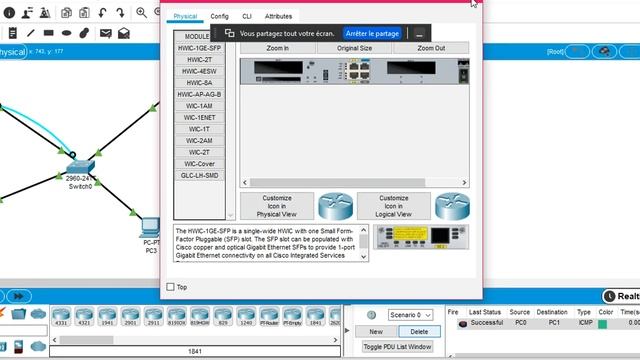Image resolution: width=640 pixels, height=360 pixels.
Task: Click down arrow of module description scrollbar
Action: 364,257
